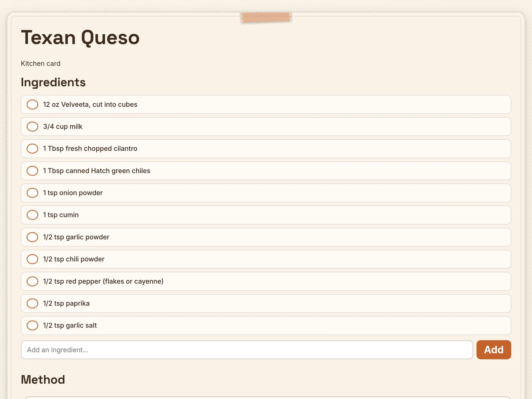
Task: Click the Texan Queso title
Action: [80, 37]
